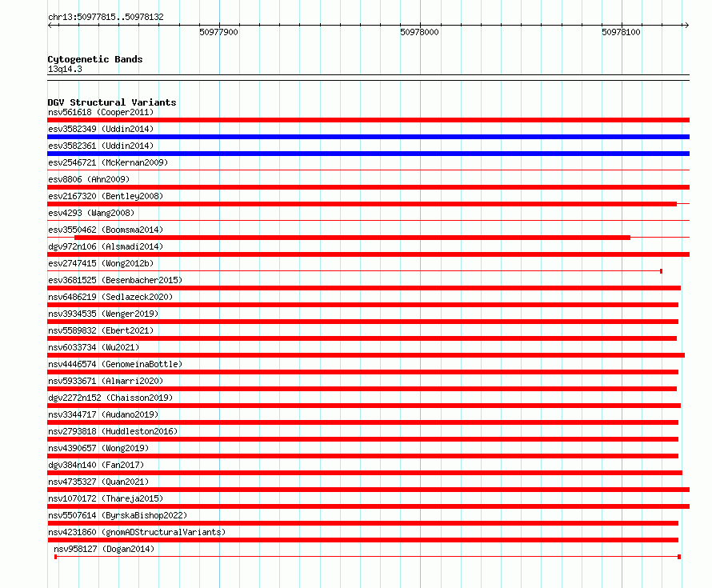Click the esv3582361 (Uddin2014) label
Viewport: 712px width, 588px height.
click(x=101, y=146)
